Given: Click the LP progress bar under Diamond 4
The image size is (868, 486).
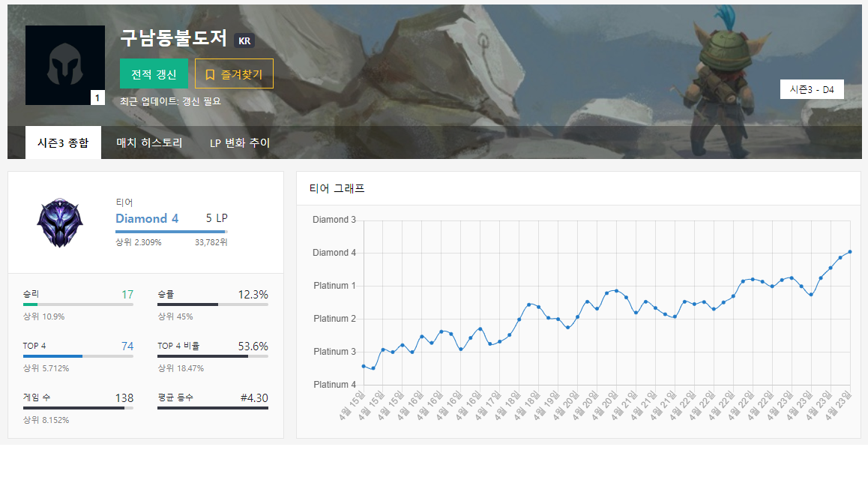Looking at the screenshot, I should 171,232.
